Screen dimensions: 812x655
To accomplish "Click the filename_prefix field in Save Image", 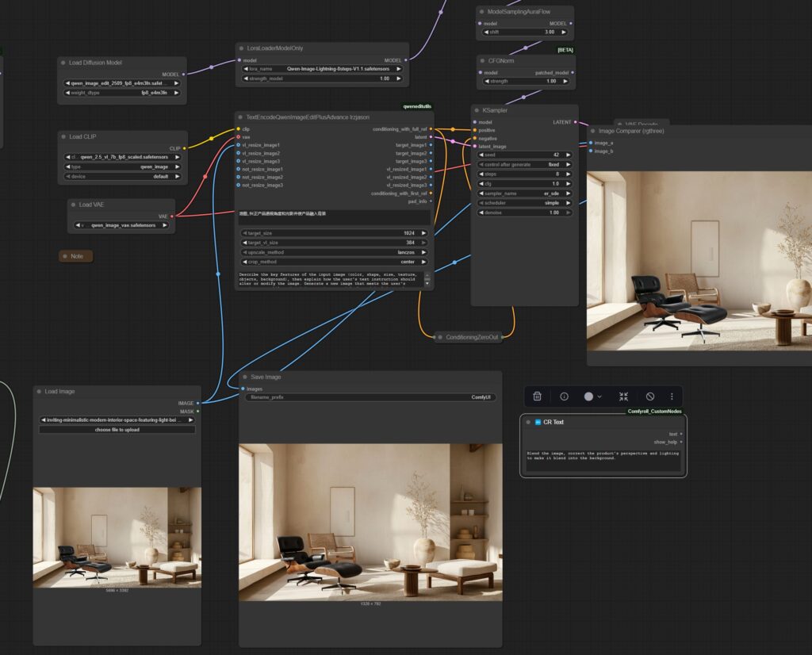I will coord(370,397).
